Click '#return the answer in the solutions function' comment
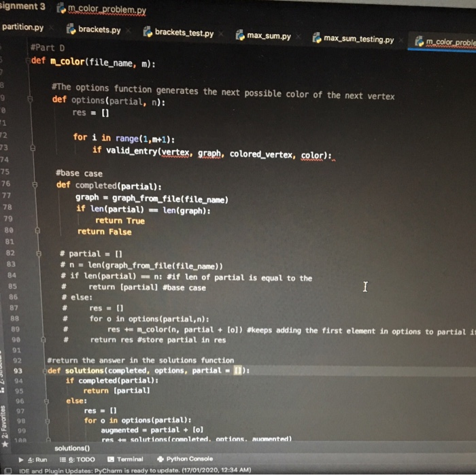Viewport: 476px width, 475px height. 141,360
